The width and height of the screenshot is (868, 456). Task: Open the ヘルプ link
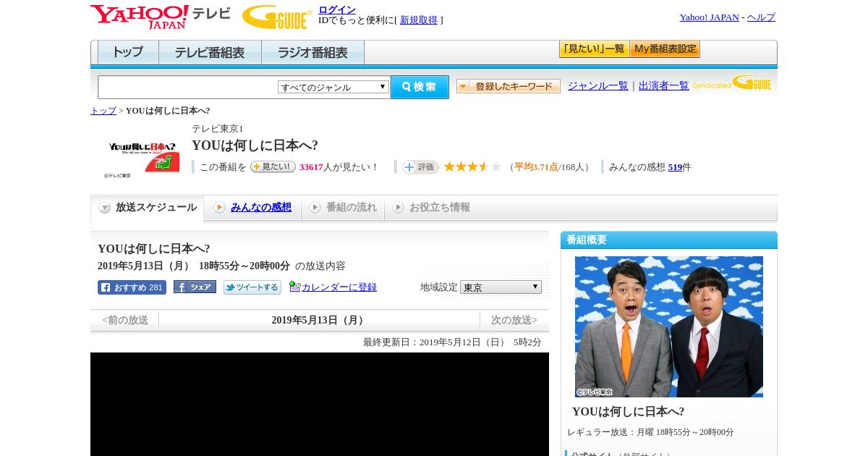point(761,17)
